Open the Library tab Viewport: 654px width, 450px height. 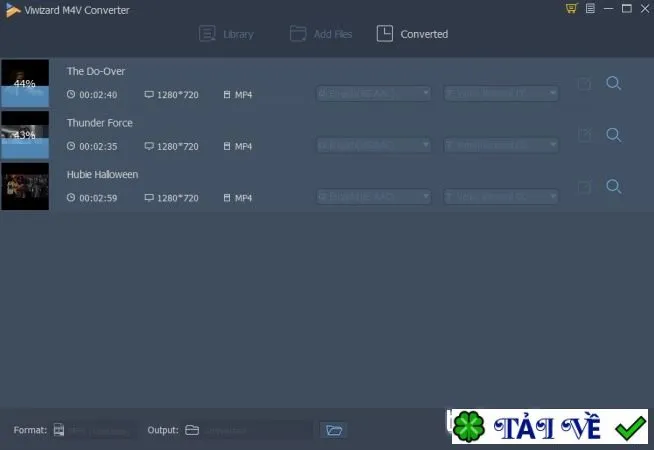pyautogui.click(x=226, y=34)
